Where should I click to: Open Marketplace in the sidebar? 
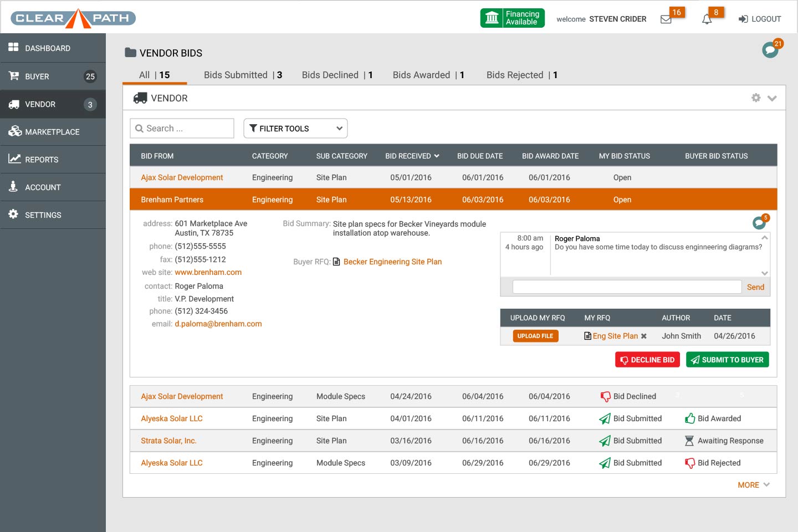[52, 132]
